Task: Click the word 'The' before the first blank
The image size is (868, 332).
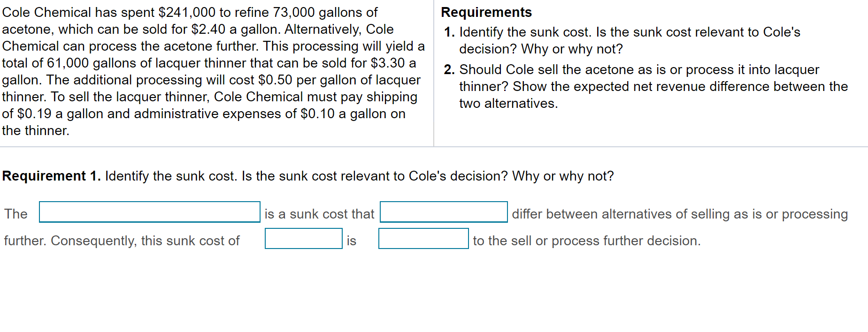Action: (16, 213)
